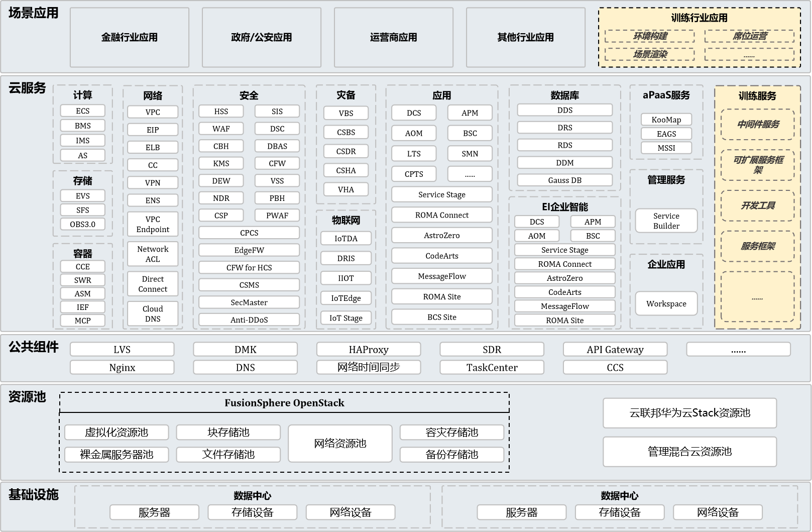Select the 席位运营 dashed box
The width and height of the screenshot is (812, 532).
749,36
